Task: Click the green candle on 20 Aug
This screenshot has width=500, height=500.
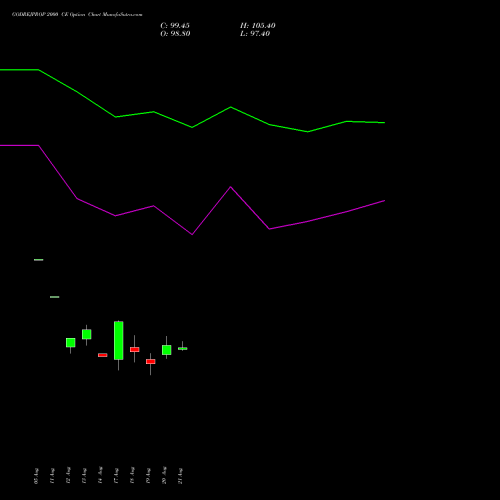Action: tap(167, 350)
